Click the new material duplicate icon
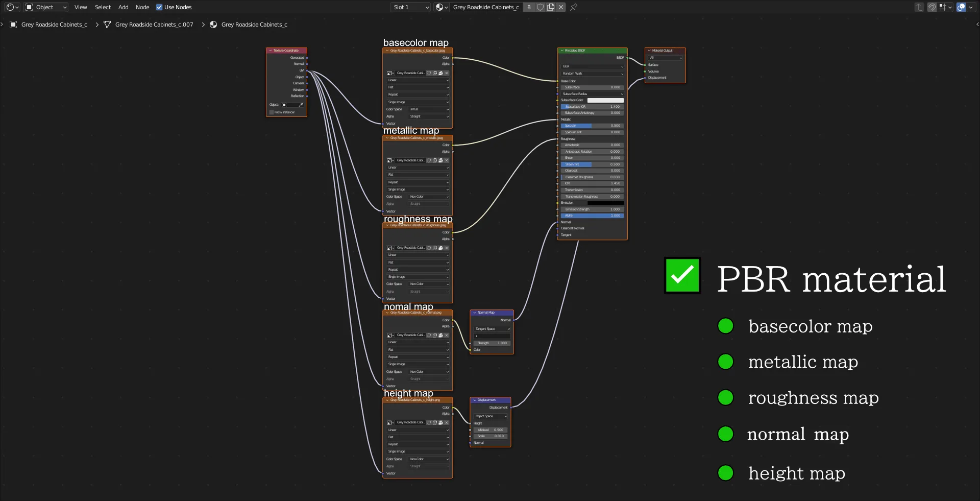This screenshot has height=501, width=980. 551,7
